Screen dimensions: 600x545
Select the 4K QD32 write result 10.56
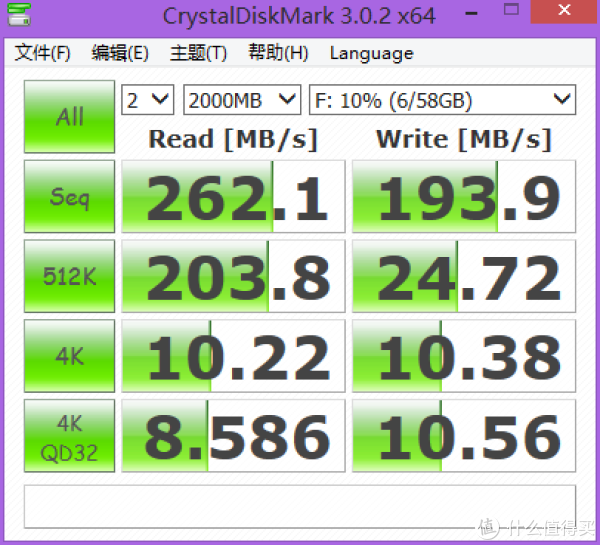(464, 436)
